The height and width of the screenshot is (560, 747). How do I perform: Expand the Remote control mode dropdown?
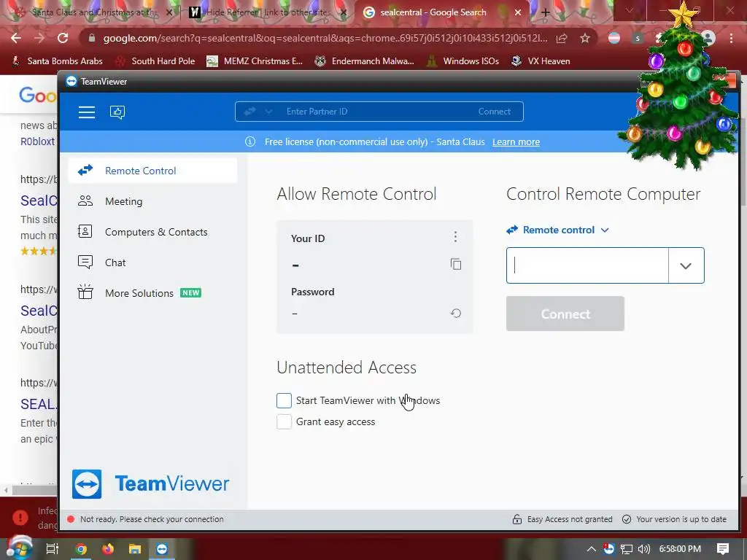[x=557, y=230]
